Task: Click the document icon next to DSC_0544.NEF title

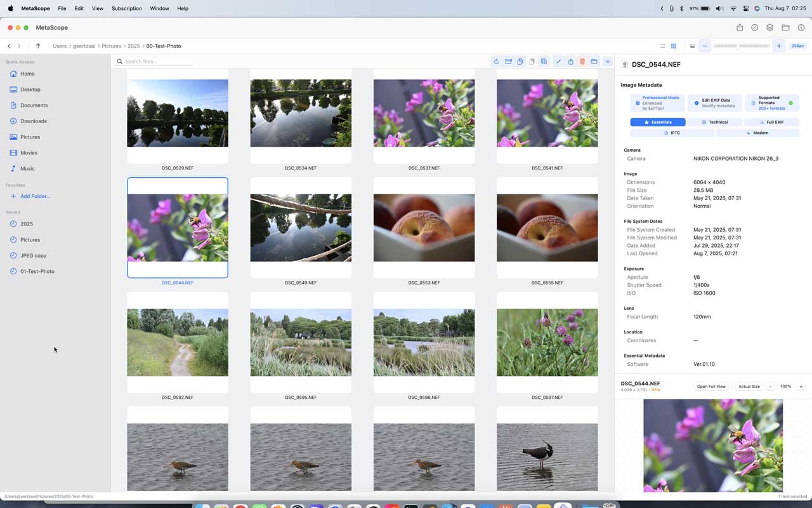Action: click(x=625, y=65)
